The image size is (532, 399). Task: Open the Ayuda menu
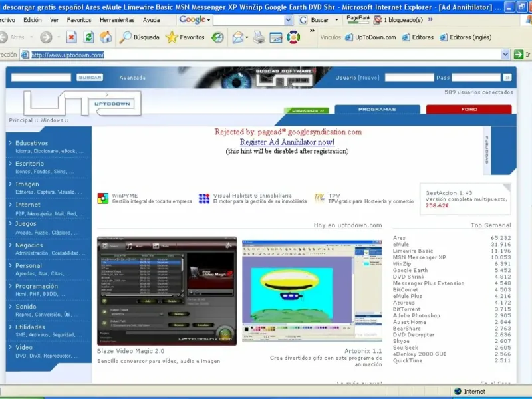pyautogui.click(x=152, y=20)
